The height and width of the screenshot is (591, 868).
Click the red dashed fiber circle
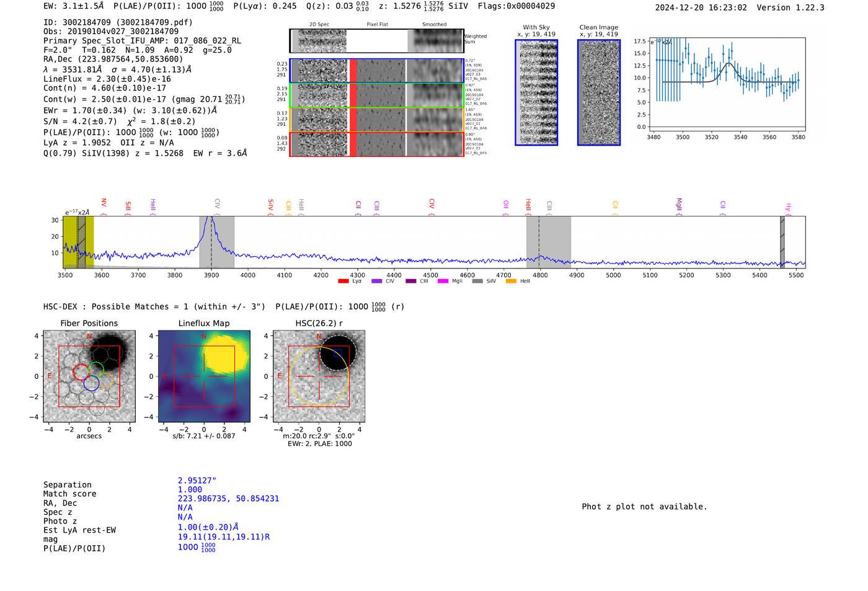81,371
